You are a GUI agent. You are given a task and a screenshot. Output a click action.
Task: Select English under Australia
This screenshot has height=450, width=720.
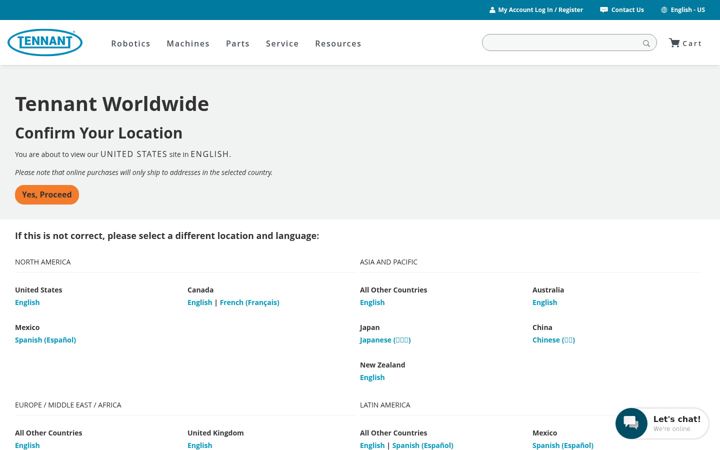(x=545, y=302)
